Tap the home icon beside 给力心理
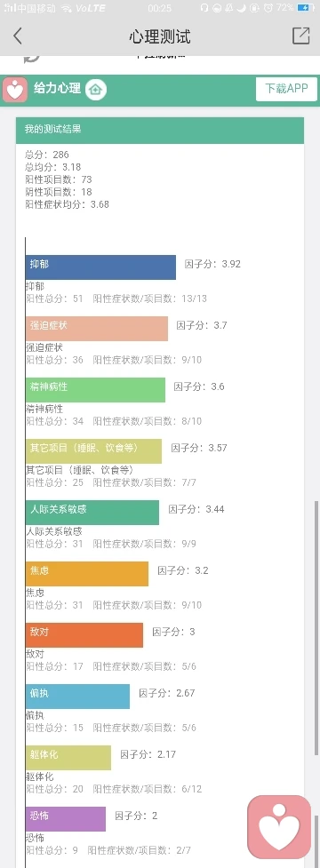This screenshot has height=868, width=320. coord(95,89)
